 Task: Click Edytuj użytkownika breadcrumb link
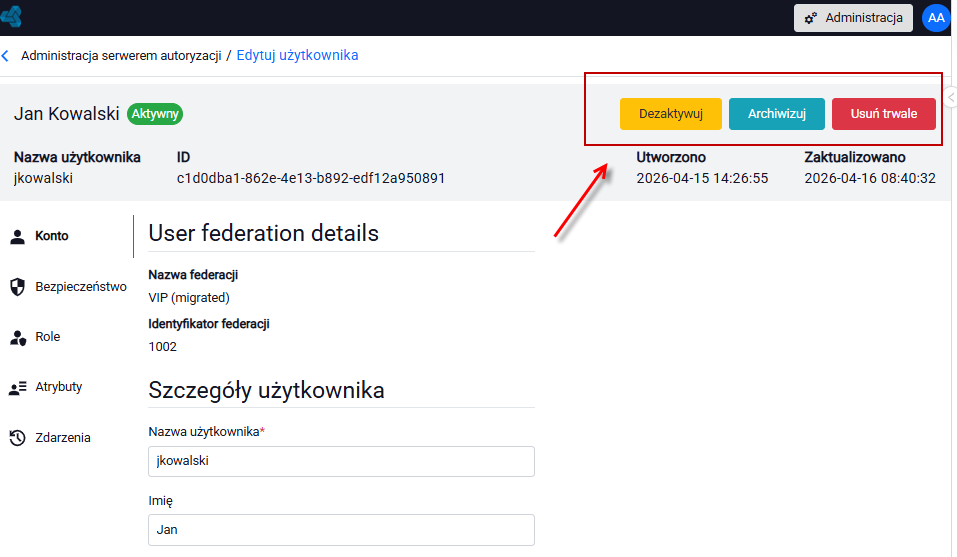[x=297, y=56]
